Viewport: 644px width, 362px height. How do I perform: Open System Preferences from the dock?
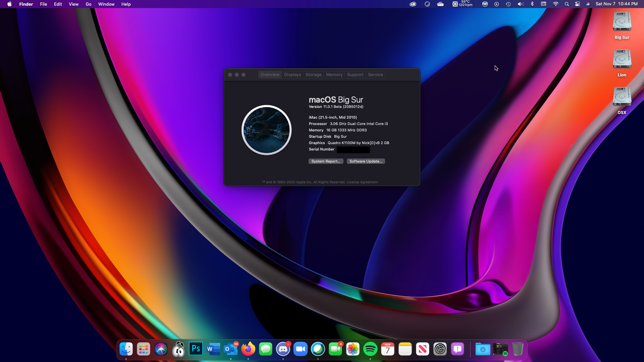(440, 349)
